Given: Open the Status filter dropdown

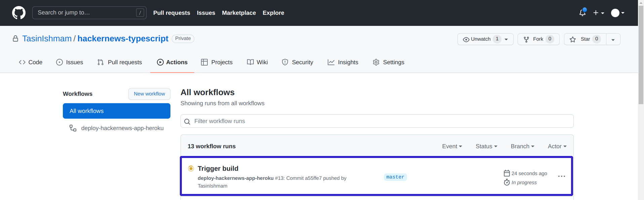Looking at the screenshot, I should 486,146.
